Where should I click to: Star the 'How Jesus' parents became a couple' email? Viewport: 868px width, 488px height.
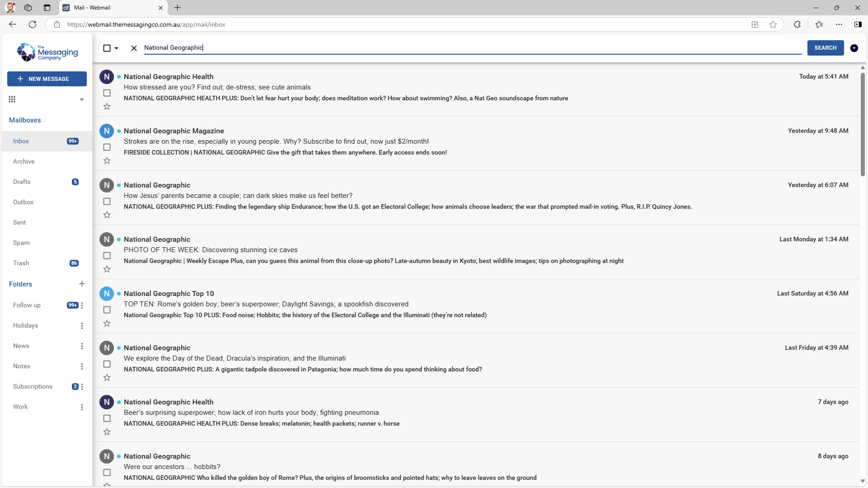[x=107, y=215]
